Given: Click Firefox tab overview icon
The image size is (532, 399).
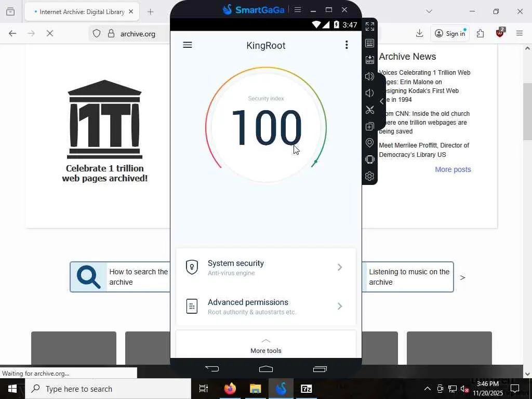Looking at the screenshot, I should 10,11.
